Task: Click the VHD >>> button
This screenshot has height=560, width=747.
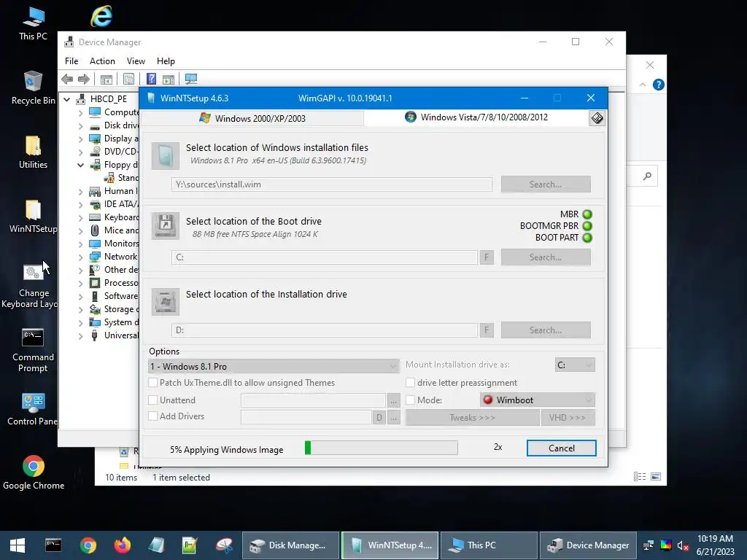Action: [x=568, y=418]
